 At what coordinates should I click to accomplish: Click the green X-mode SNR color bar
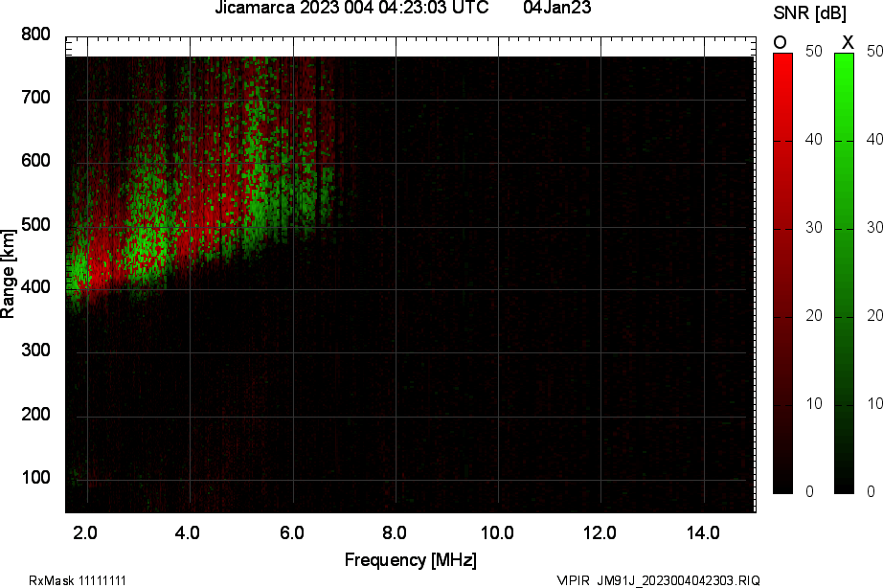tap(844, 273)
